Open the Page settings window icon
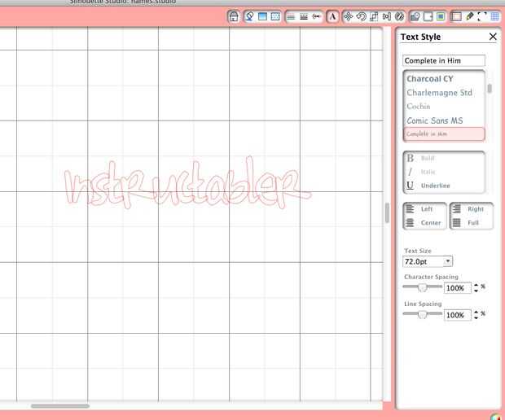505x420 pixels. click(x=456, y=16)
